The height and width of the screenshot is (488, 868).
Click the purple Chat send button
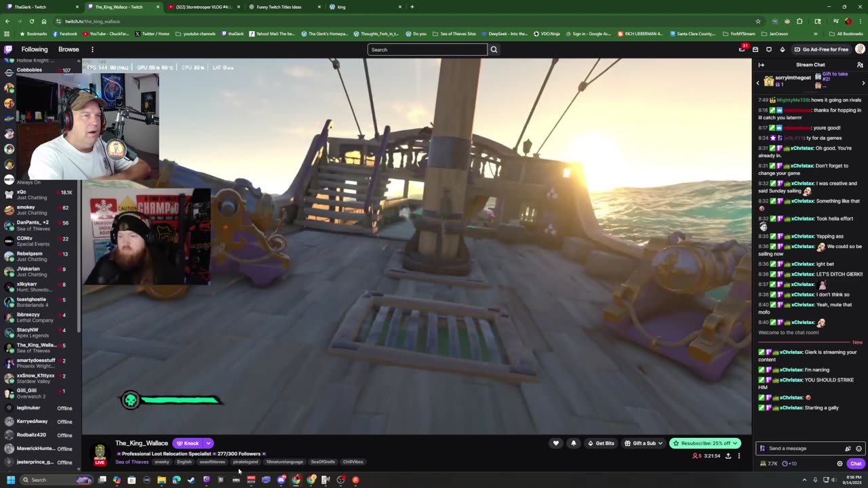point(856,464)
